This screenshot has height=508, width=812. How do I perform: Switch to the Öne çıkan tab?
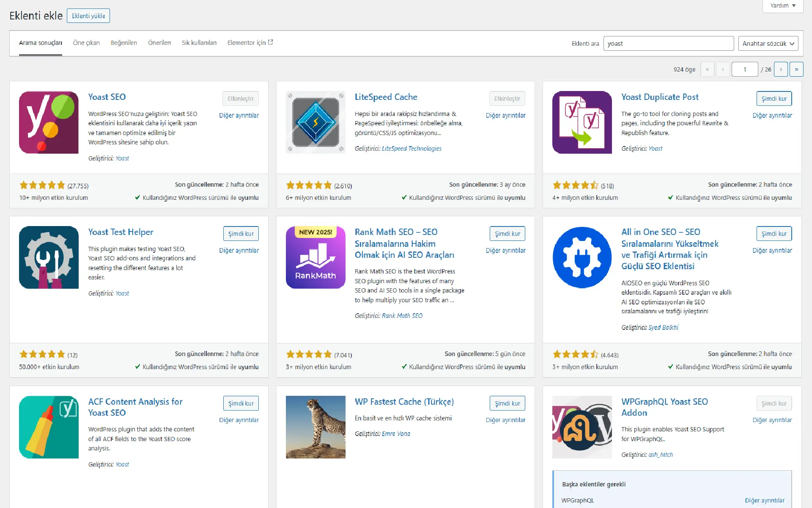86,42
